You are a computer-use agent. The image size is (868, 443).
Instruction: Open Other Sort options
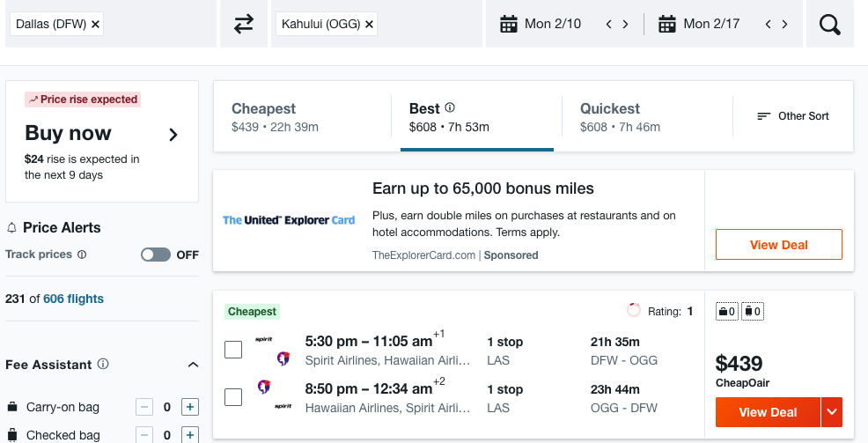point(792,115)
